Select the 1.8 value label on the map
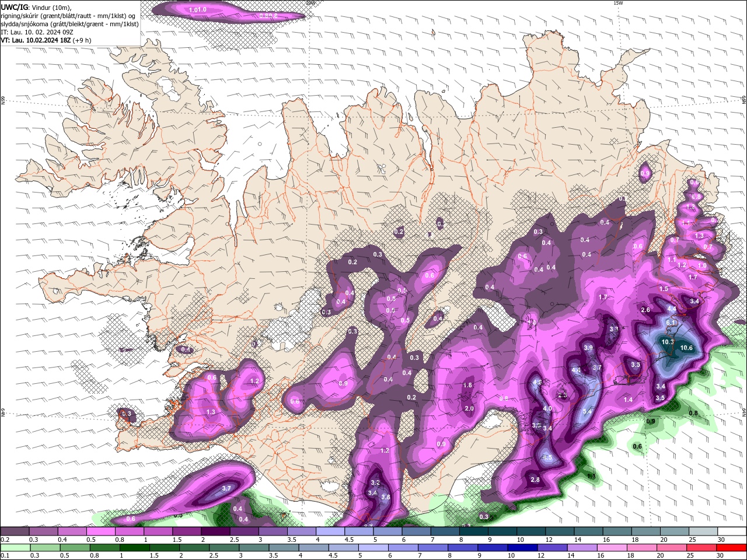The height and width of the screenshot is (560, 747). click(467, 385)
